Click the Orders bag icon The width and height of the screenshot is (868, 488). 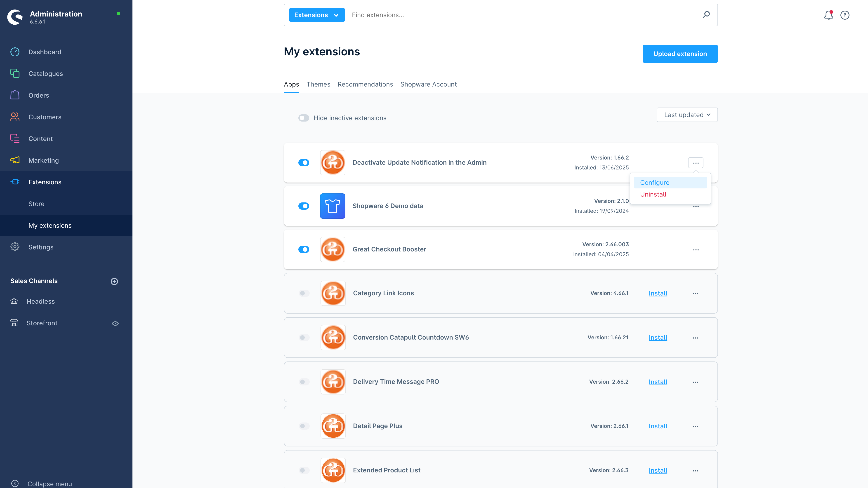click(x=15, y=95)
